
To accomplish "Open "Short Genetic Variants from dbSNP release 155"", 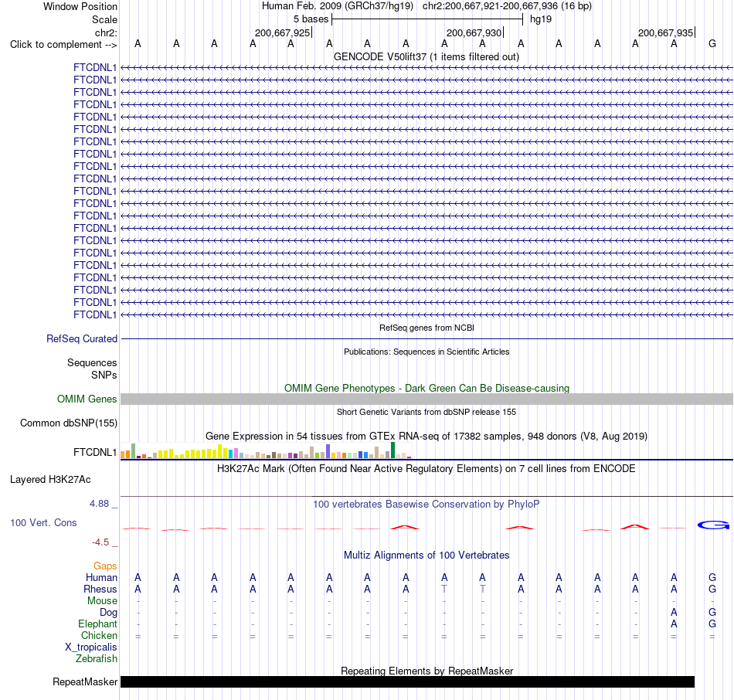I will coord(426,412).
